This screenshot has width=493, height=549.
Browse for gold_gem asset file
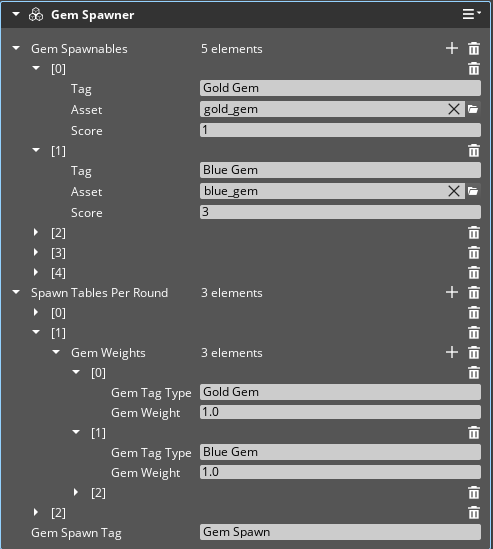coord(473,109)
